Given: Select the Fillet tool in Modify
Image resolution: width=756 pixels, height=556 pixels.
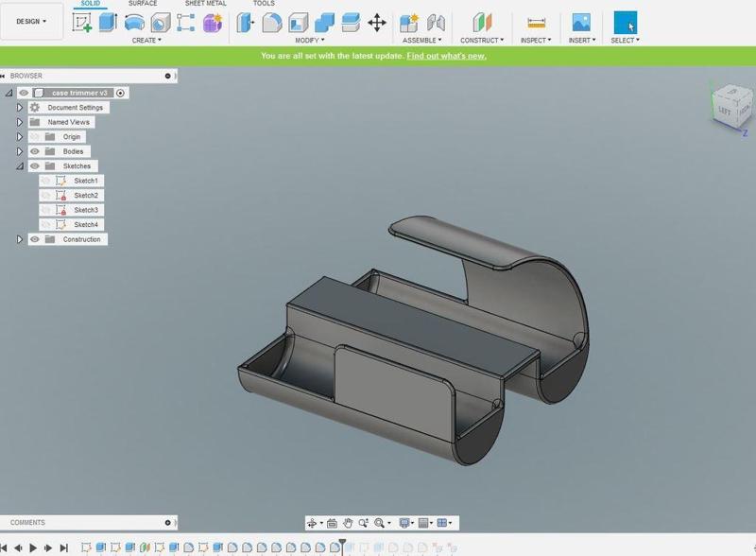Looking at the screenshot, I should pyautogui.click(x=272, y=23).
